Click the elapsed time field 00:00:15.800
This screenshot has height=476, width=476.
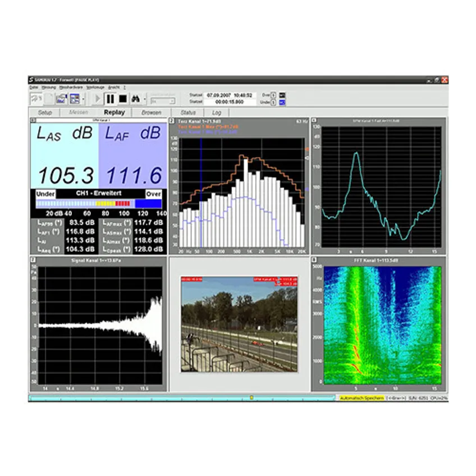click(230, 102)
